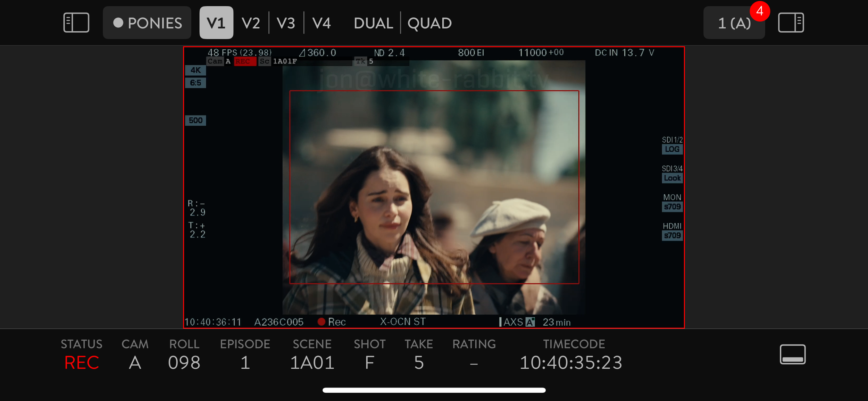The image size is (868, 401).
Task: Select the V3 video feed
Action: point(286,23)
